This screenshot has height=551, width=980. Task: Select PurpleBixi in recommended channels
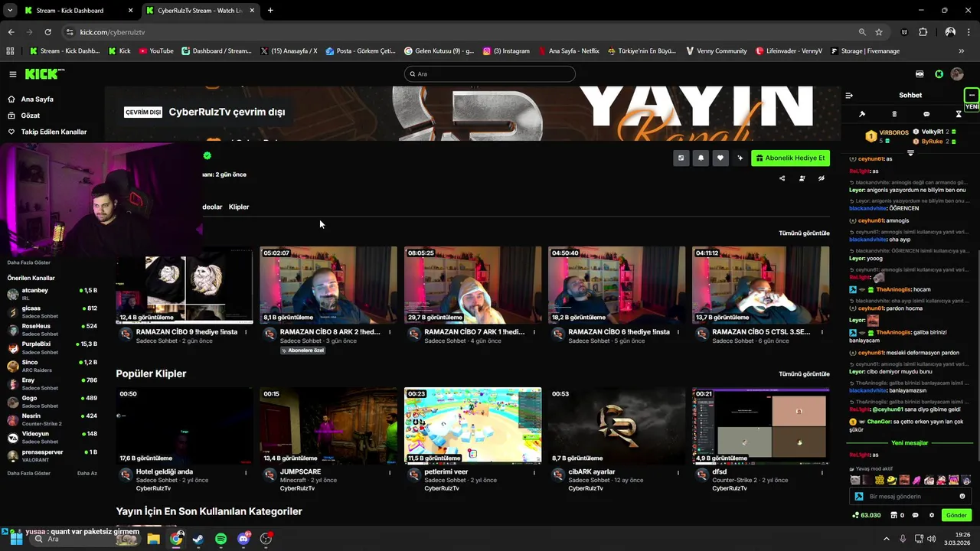pyautogui.click(x=52, y=347)
